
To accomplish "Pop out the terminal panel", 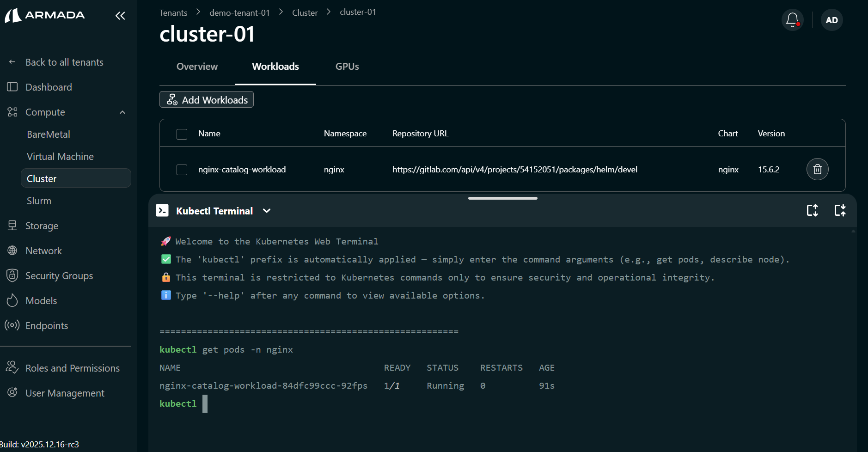I will point(840,211).
